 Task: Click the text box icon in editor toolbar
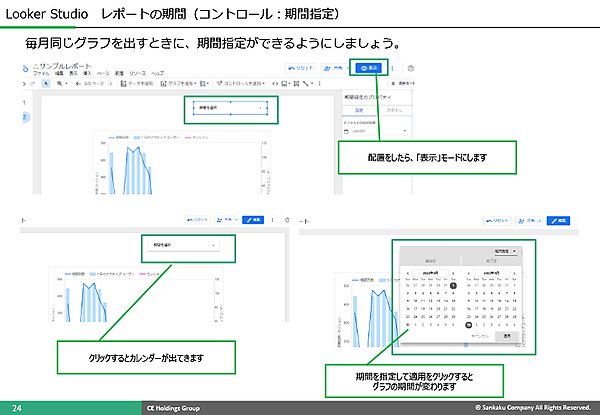[296, 83]
